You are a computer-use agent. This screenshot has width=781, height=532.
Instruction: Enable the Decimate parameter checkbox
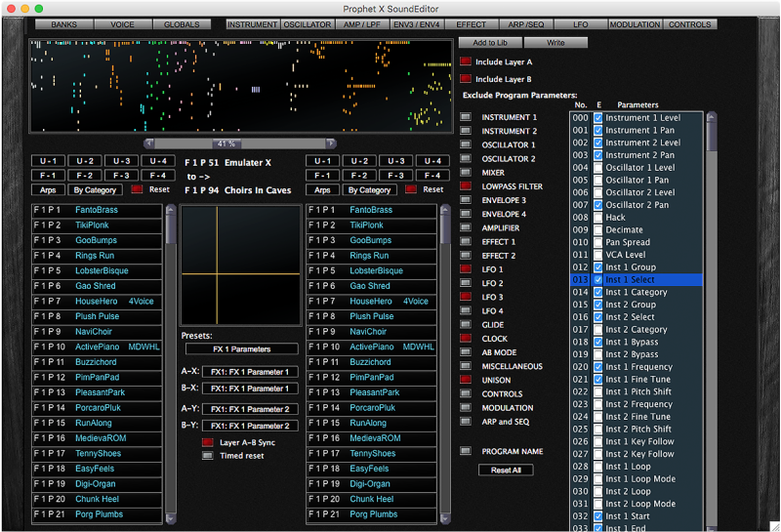[598, 230]
